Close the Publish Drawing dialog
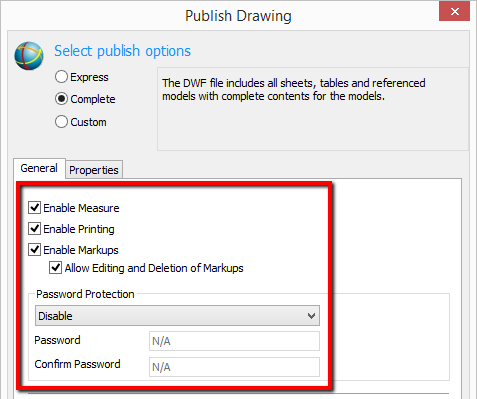Image resolution: width=477 pixels, height=399 pixels. pos(454,12)
